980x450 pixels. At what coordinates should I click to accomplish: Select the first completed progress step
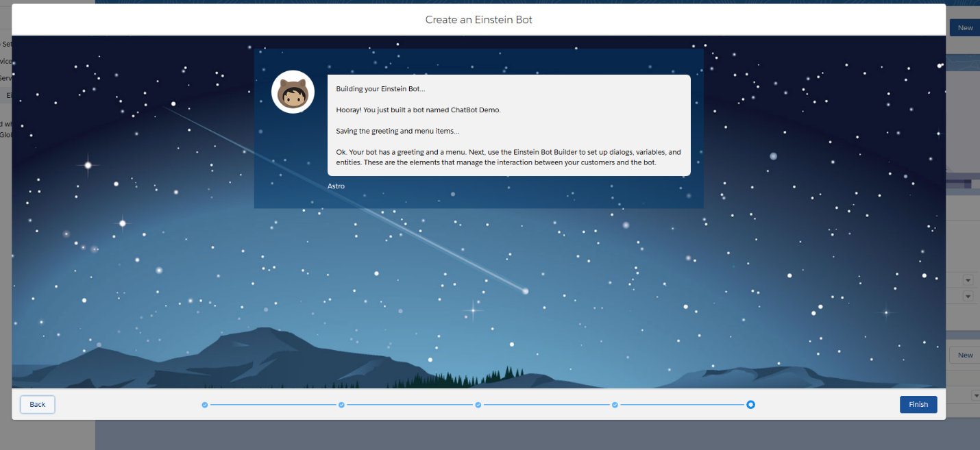click(x=205, y=405)
